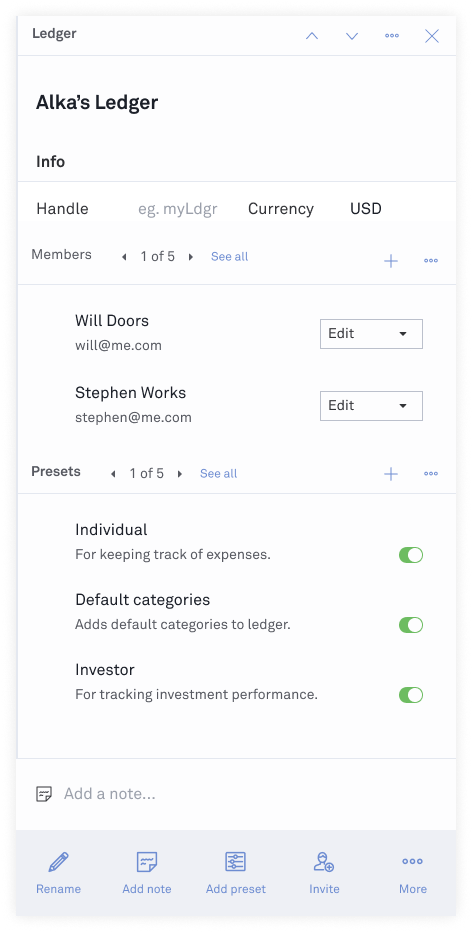The image size is (472, 932).
Task: Disable the Default categories preset switch
Action: 411,625
